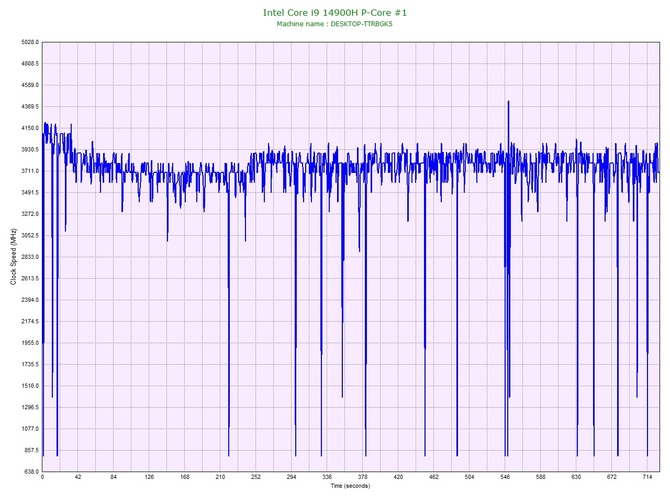Select the "5028.0" y-axis label
This screenshot has width=670, height=503.
(x=30, y=42)
